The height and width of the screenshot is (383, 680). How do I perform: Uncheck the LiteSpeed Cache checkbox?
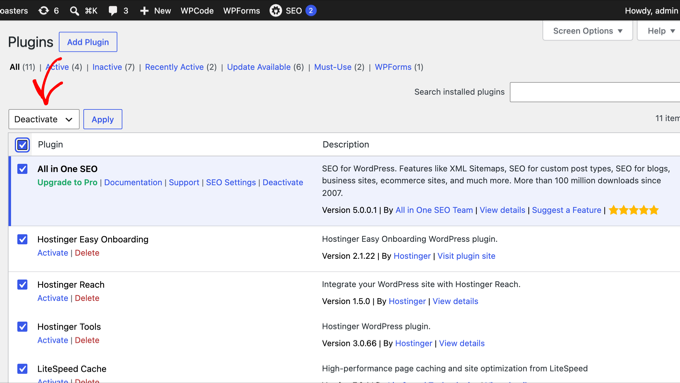(22, 369)
